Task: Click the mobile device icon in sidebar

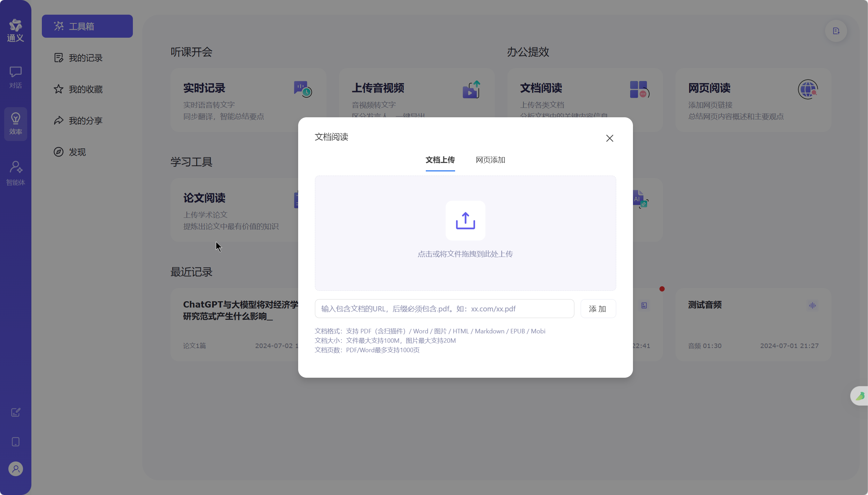Action: click(15, 442)
